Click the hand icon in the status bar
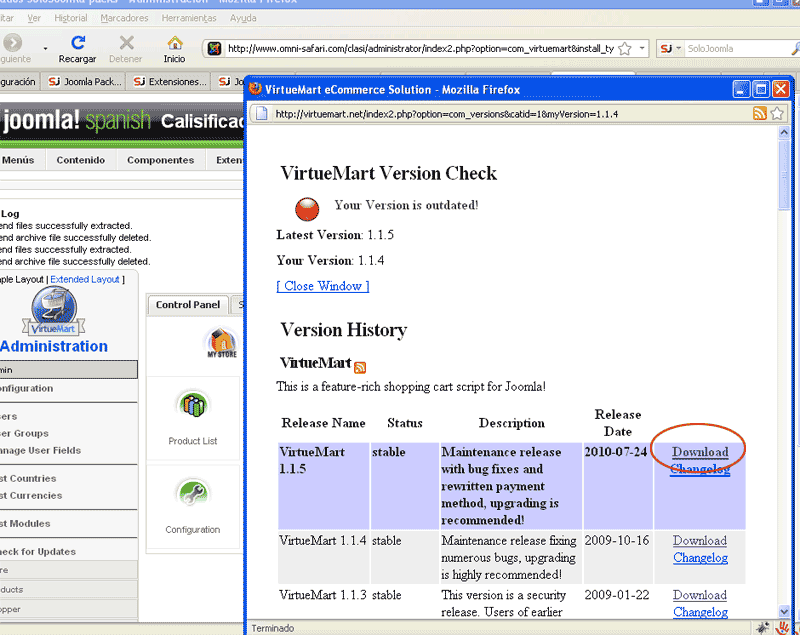Viewport: 800px width, 635px height. point(783,628)
